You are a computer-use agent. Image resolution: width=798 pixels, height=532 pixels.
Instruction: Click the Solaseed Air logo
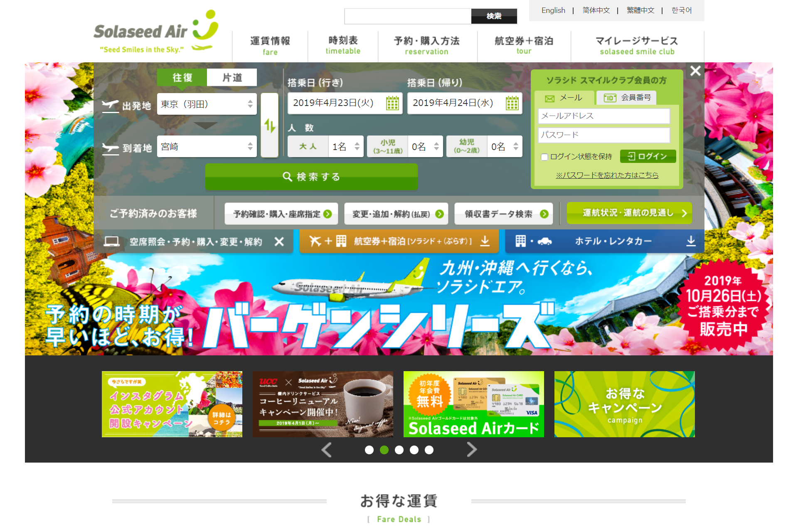156,32
